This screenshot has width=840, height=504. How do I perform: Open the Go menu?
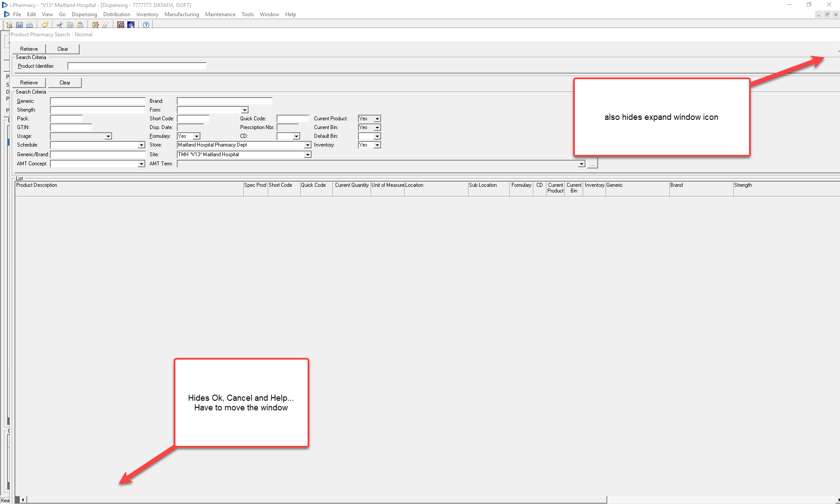62,14
